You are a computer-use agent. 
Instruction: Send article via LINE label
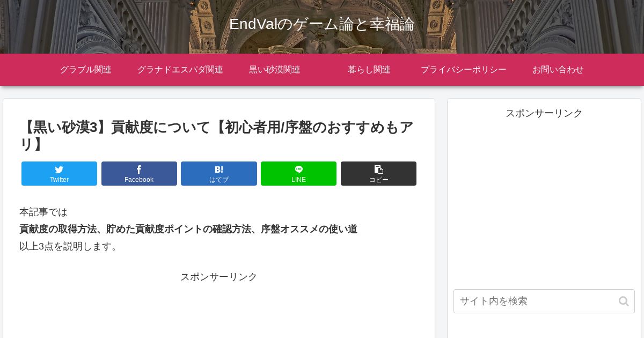(298, 180)
